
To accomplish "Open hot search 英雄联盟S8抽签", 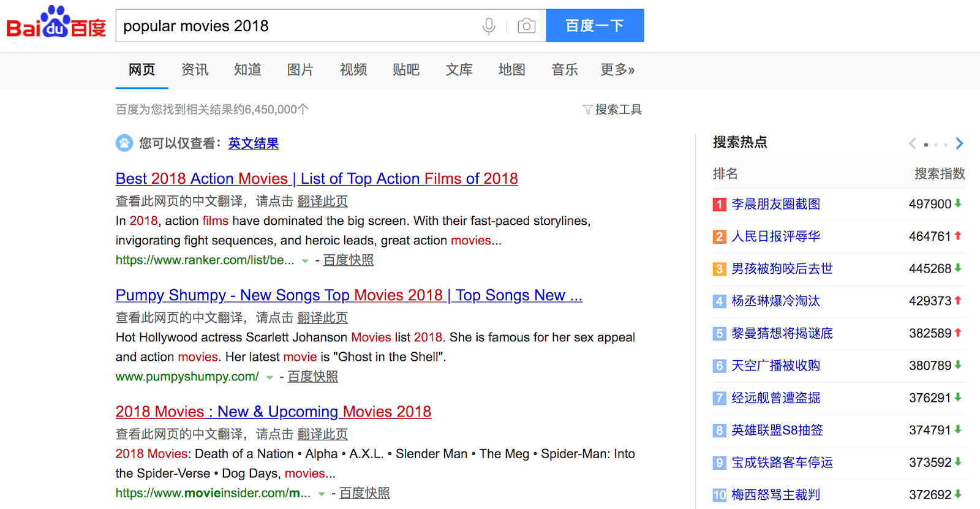I will tap(777, 431).
